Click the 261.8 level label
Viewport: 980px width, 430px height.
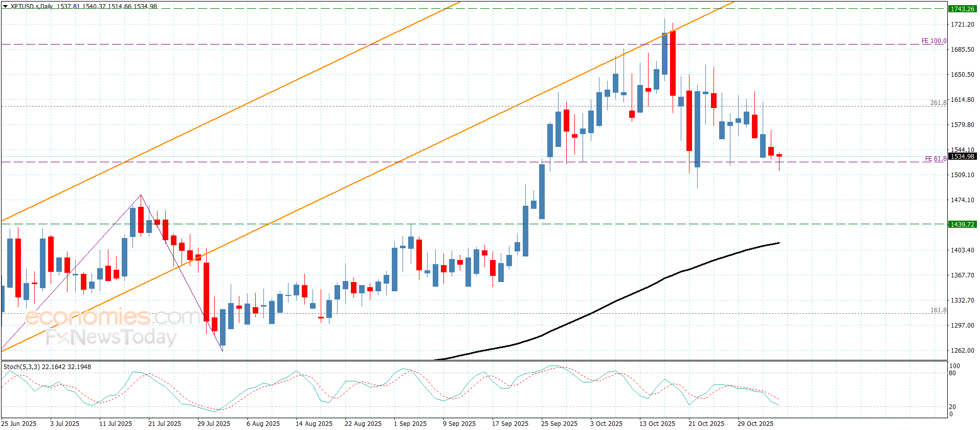pos(938,103)
